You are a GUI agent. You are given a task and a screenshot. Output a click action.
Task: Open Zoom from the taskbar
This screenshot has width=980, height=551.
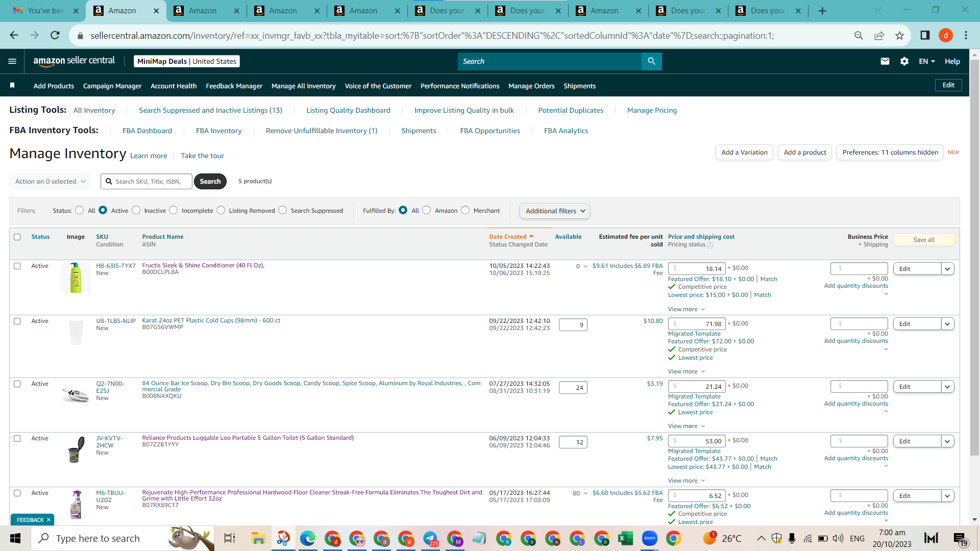tap(649, 538)
